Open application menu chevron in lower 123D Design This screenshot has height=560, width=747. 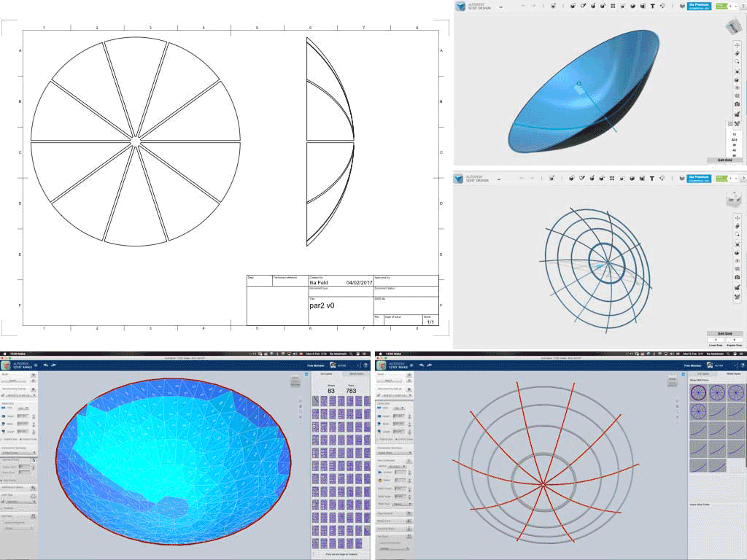499,179
